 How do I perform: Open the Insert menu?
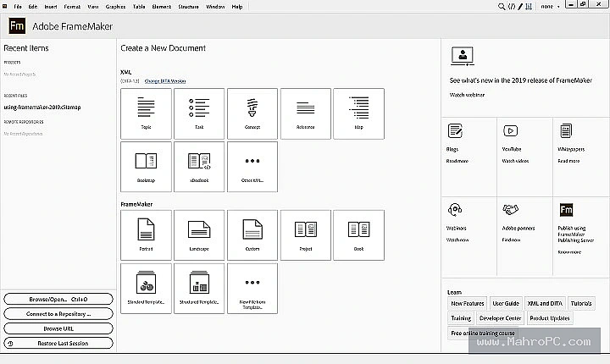point(51,7)
